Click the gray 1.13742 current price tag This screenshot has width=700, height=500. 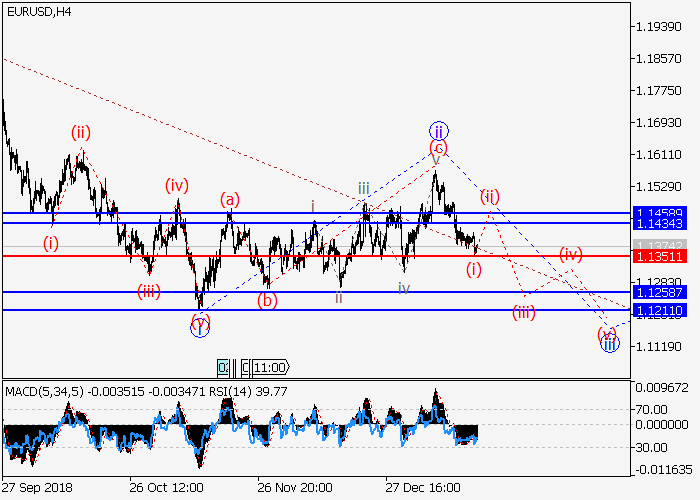(661, 246)
